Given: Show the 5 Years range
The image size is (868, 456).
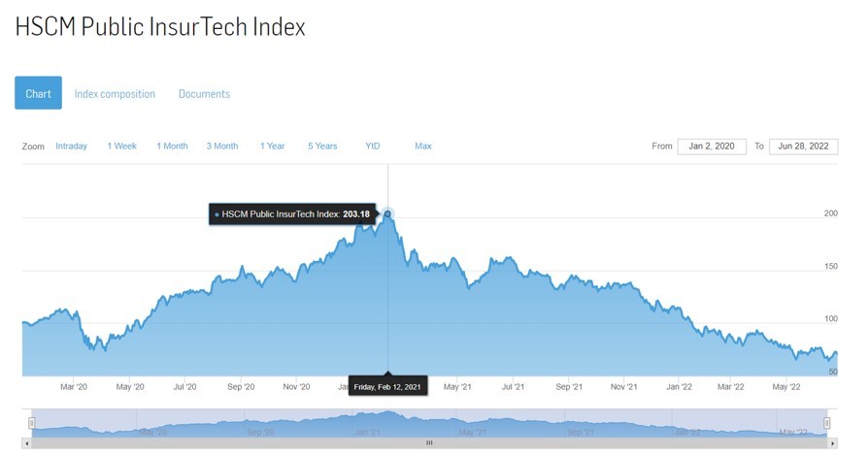Looking at the screenshot, I should pyautogui.click(x=322, y=147).
